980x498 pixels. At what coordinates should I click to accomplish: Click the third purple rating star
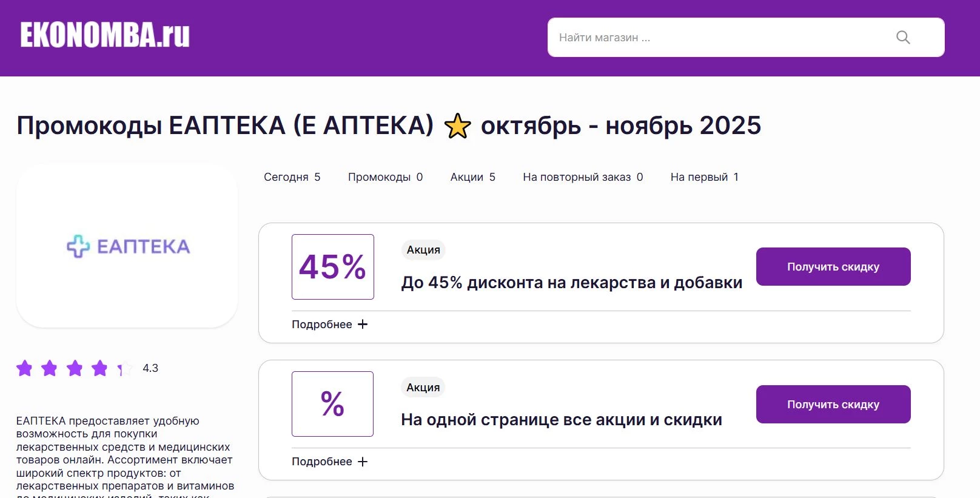[75, 368]
